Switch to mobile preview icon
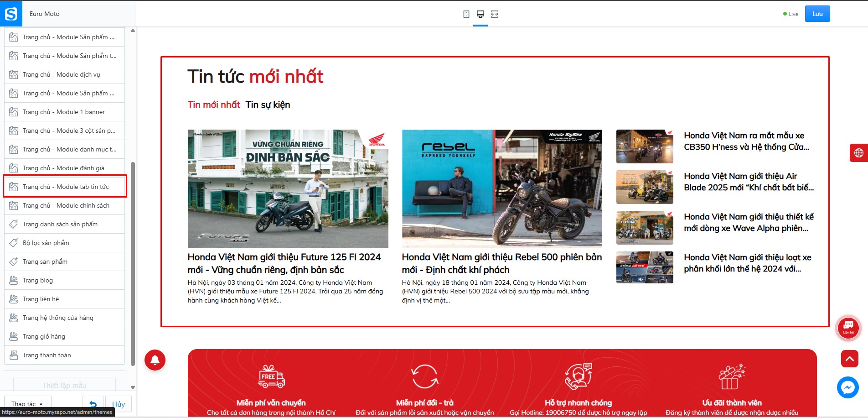 [x=466, y=14]
